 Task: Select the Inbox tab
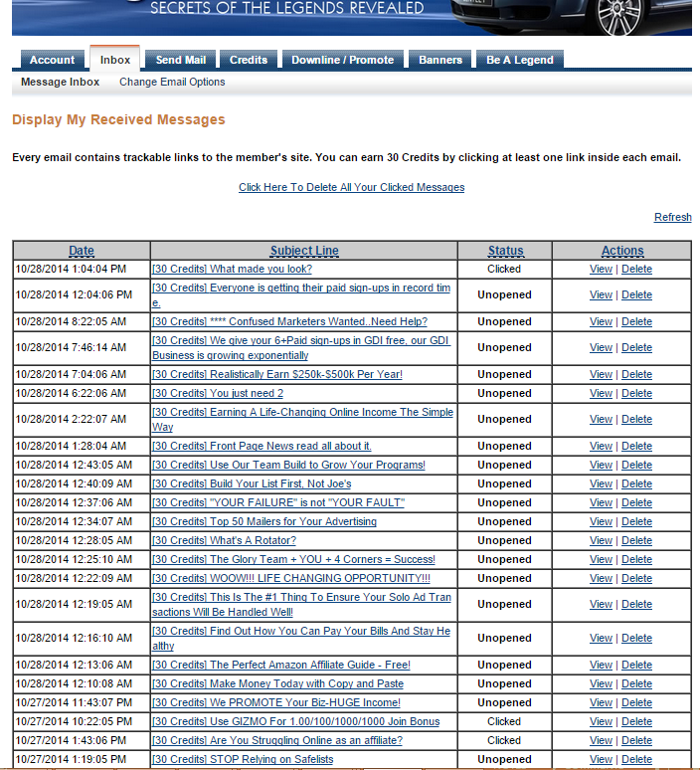click(115, 60)
